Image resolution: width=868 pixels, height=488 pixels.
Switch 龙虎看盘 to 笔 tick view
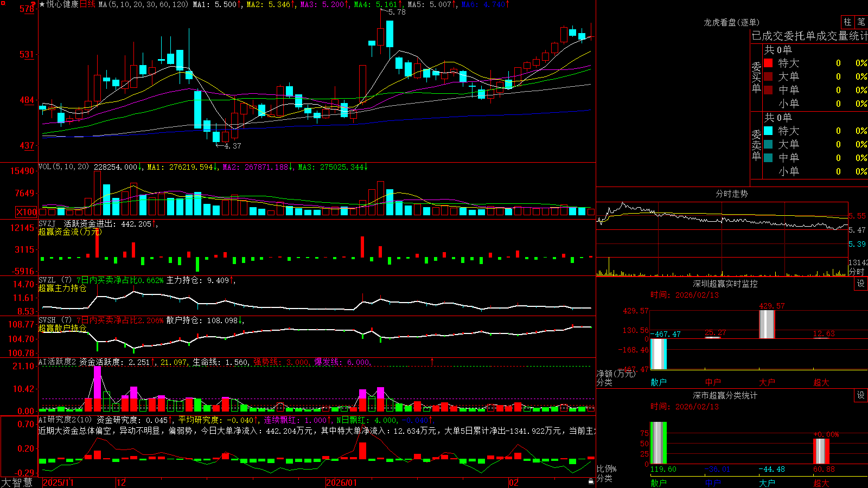point(861,22)
